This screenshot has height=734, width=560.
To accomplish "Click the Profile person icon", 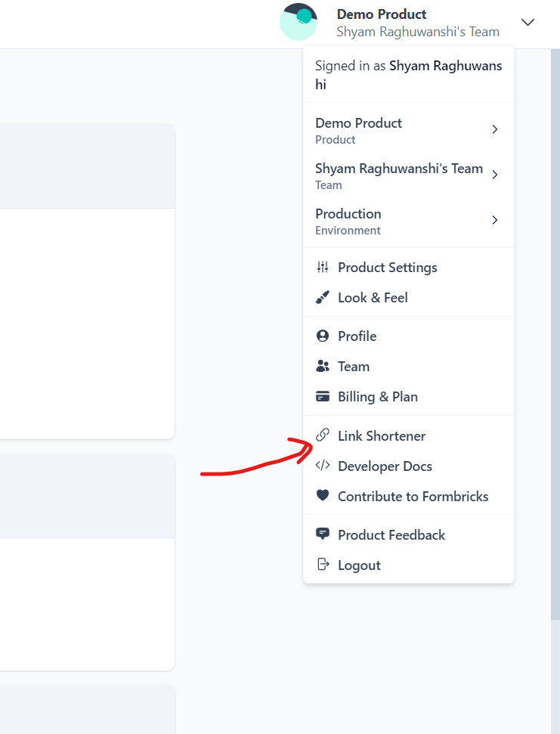I will point(323,336).
